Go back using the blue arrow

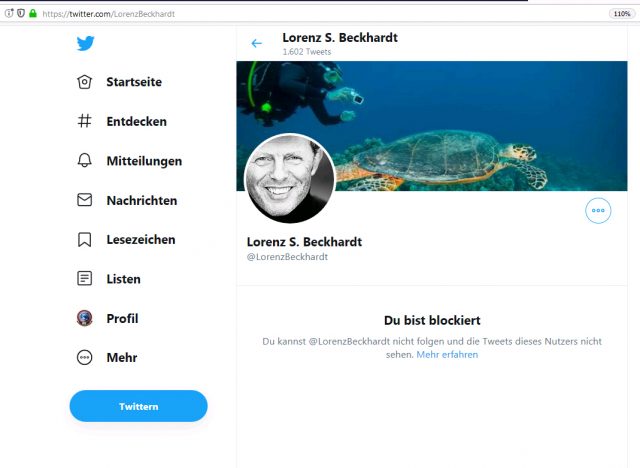pyautogui.click(x=257, y=43)
